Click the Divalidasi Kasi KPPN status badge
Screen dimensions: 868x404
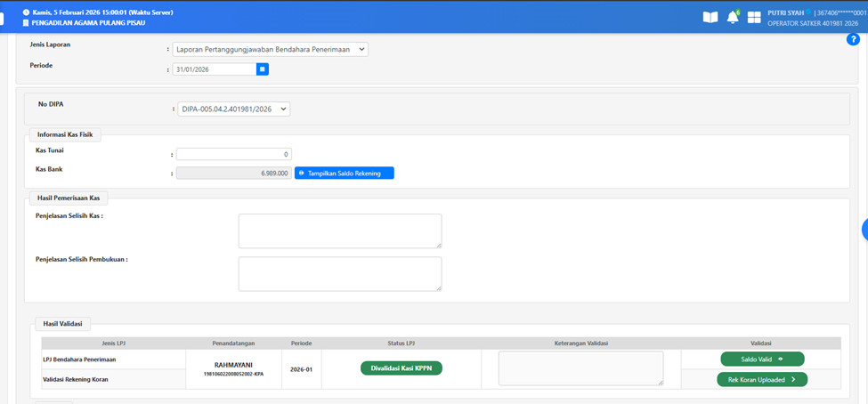pyautogui.click(x=401, y=368)
